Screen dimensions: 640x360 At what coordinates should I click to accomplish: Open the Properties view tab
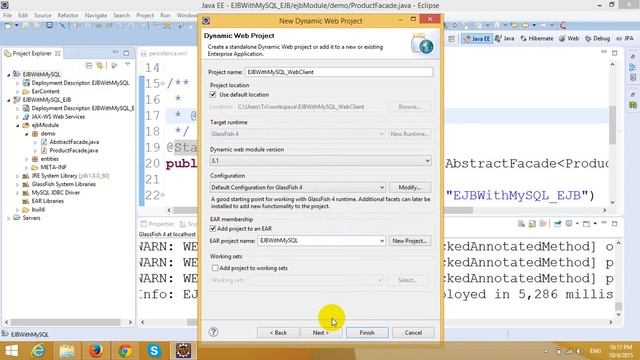point(157,224)
